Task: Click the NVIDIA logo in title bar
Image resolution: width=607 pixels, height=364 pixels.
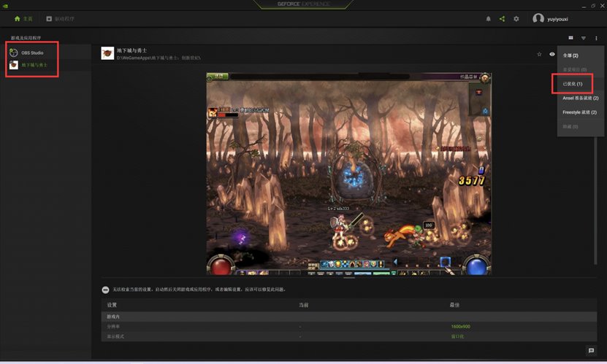Action: click(x=5, y=5)
